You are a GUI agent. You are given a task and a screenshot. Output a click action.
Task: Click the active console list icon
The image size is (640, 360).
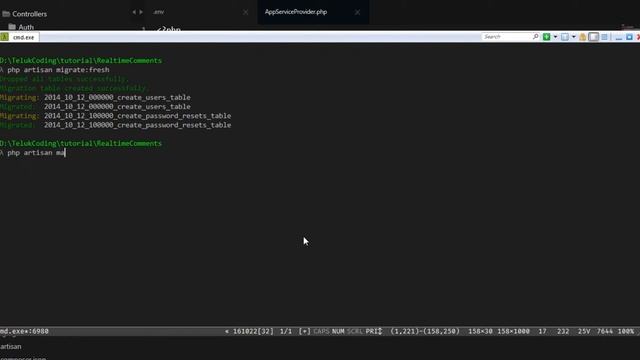(x=564, y=37)
